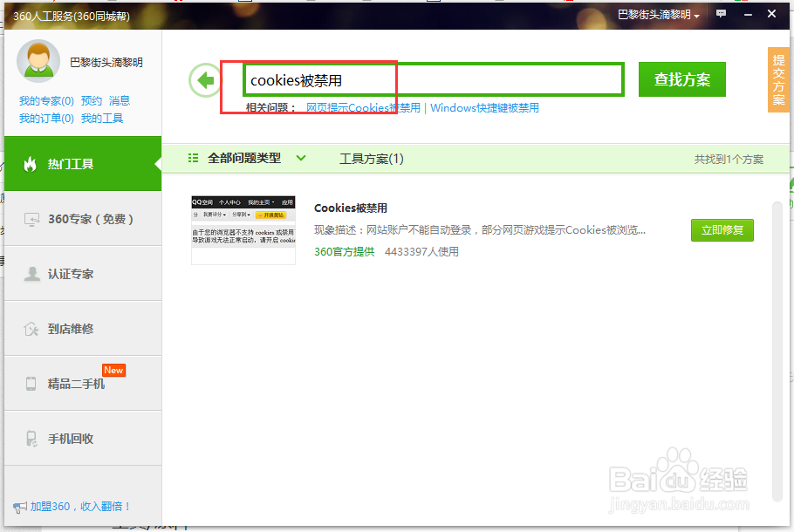This screenshot has height=532, width=794.
Task: Open the 预约 link
Action: click(x=91, y=100)
